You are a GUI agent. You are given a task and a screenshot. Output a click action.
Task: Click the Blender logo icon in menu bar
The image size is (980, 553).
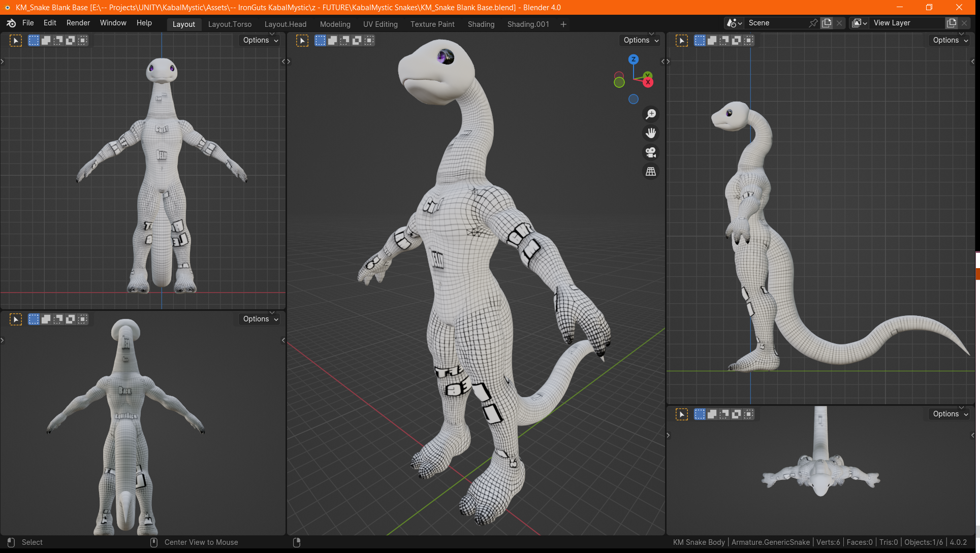coord(11,23)
